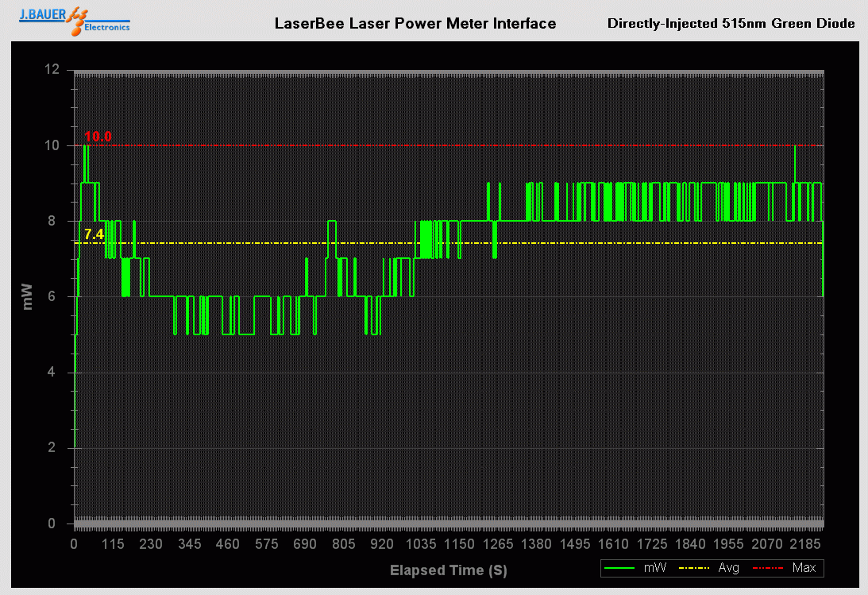
Task: Click the LaserBee Laser Power Meter Interface title
Action: pyautogui.click(x=415, y=23)
